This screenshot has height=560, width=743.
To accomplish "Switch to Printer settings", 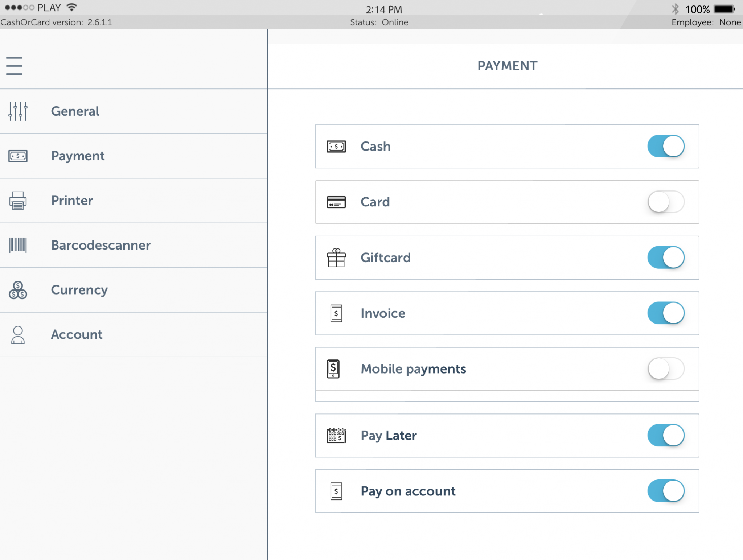I will tap(71, 201).
